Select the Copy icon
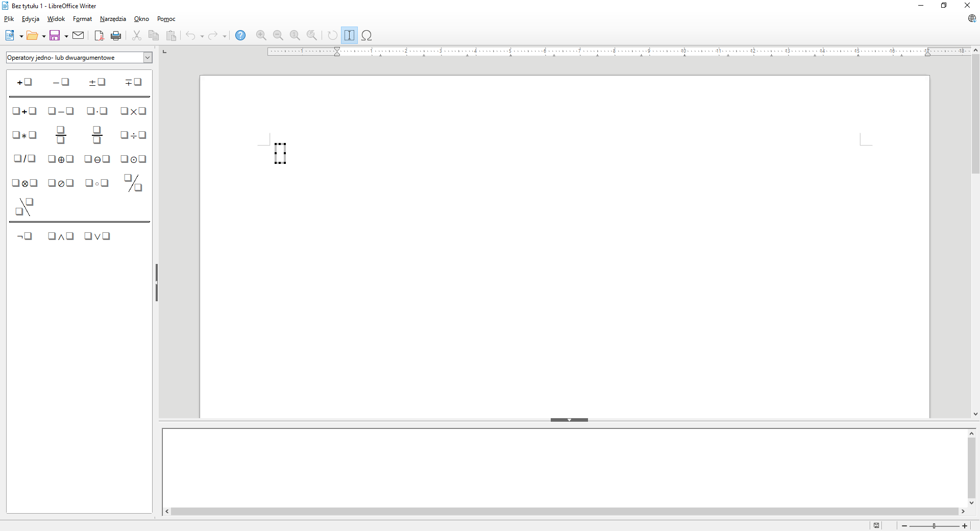Screen dimensions: 980x531 pyautogui.click(x=153, y=35)
